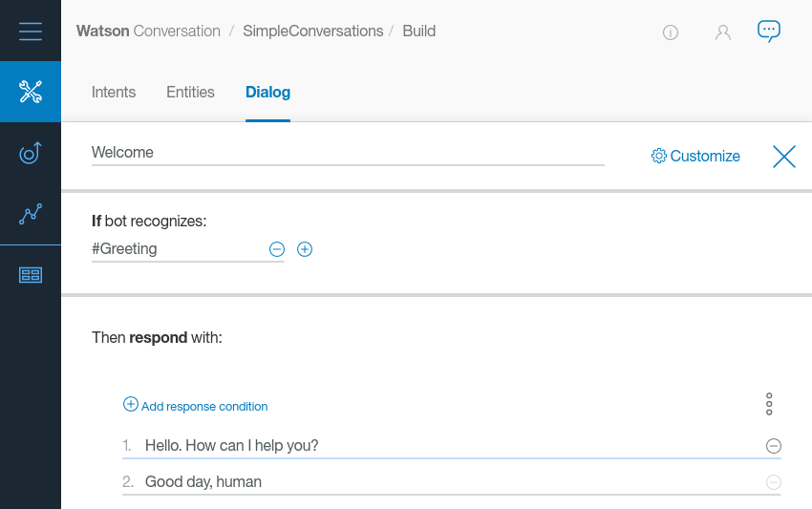The image size is (812, 509).
Task: Remove the #Greeting condition
Action: pyautogui.click(x=277, y=249)
